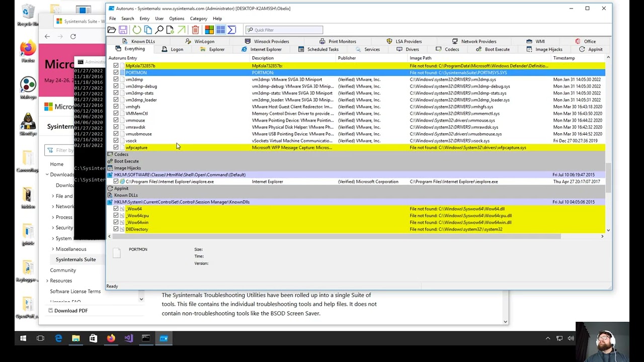Click the Find magnifier toolbar icon

159,30
